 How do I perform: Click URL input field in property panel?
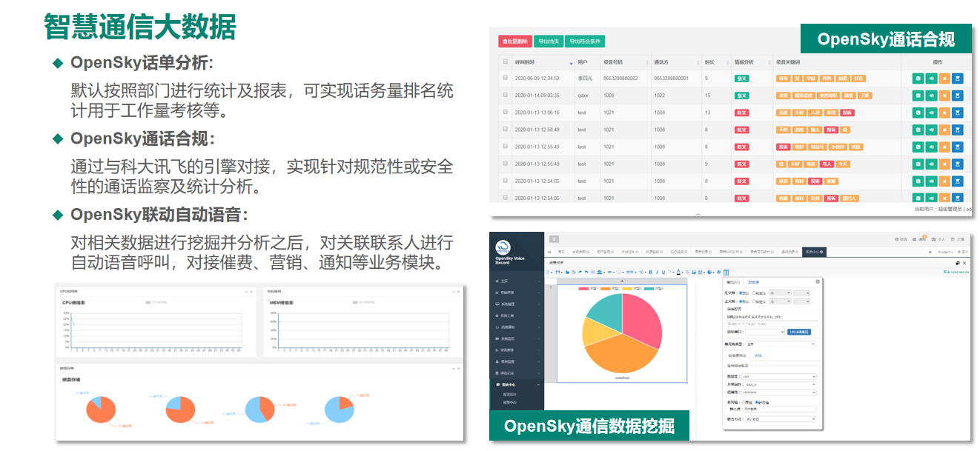(772, 324)
